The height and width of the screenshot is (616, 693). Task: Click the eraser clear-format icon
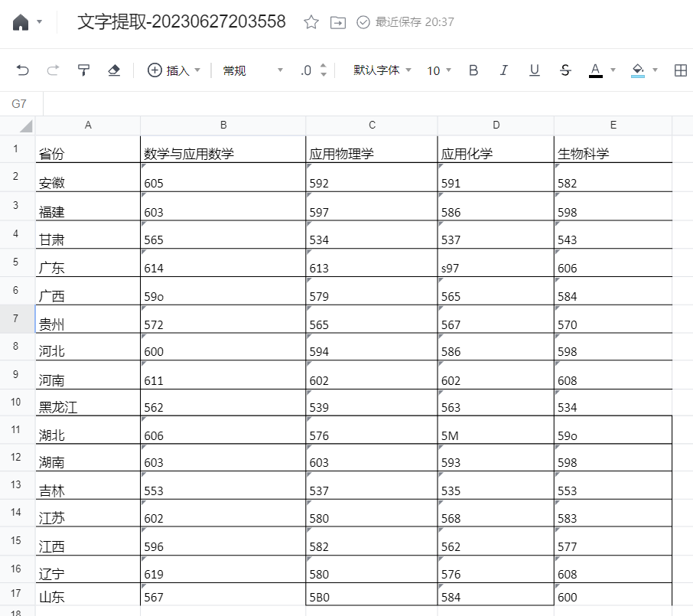coord(114,70)
